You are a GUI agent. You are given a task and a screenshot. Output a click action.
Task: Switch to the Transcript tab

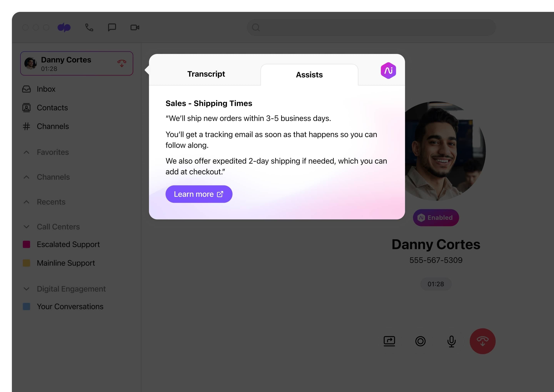click(x=206, y=74)
